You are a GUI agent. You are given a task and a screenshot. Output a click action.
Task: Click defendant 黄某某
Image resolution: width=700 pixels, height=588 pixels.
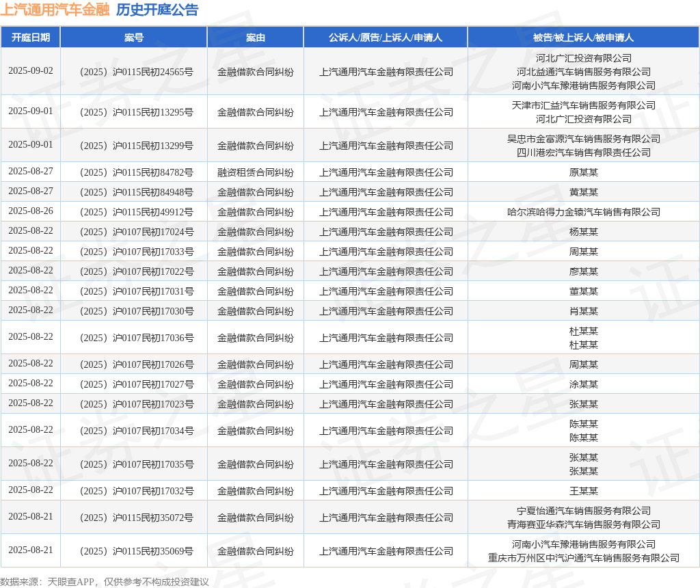pyautogui.click(x=584, y=192)
